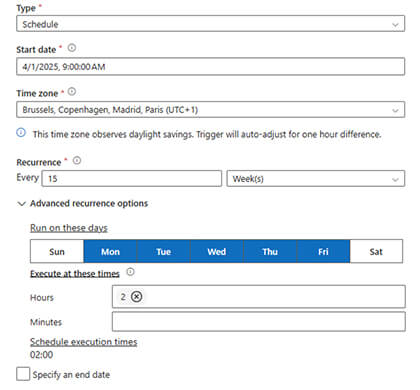The width and height of the screenshot is (420, 390).
Task: Click the Schedule execution times label
Action: pyautogui.click(x=84, y=342)
